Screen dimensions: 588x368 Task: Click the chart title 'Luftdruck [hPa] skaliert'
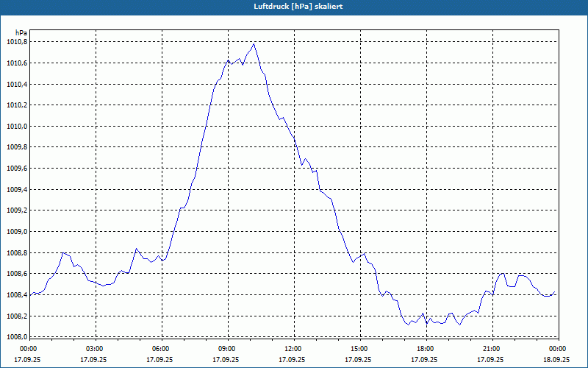(298, 7)
